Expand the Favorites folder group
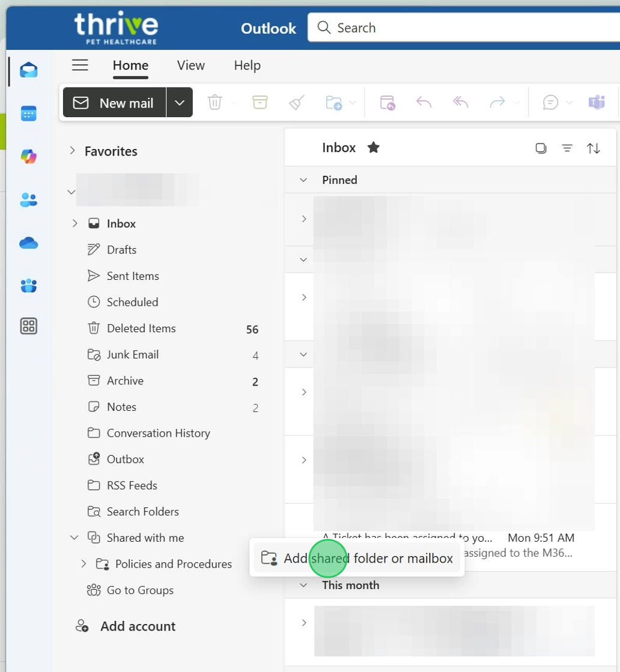620x672 pixels. (72, 151)
